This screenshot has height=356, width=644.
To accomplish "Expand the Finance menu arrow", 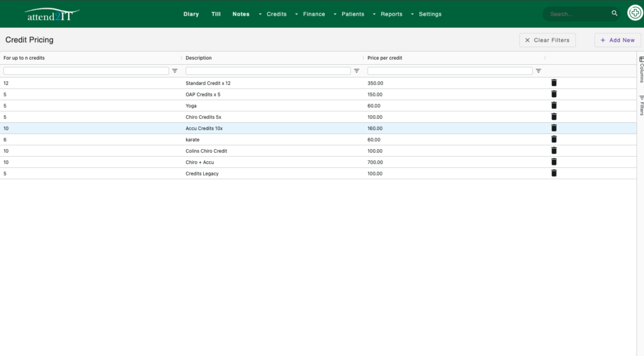I will (297, 14).
